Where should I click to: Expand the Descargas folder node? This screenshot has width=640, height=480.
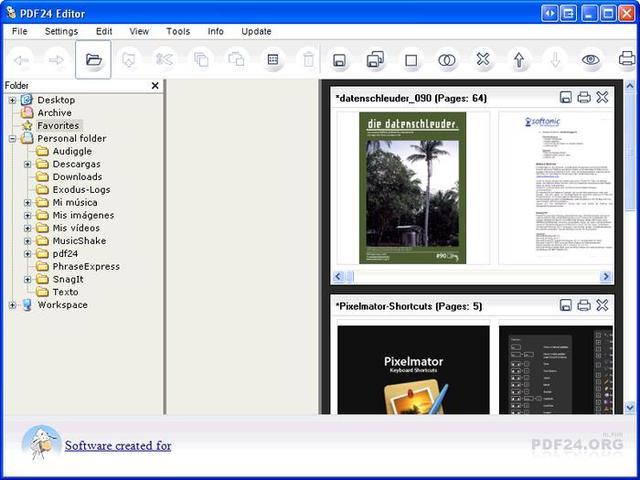27,164
